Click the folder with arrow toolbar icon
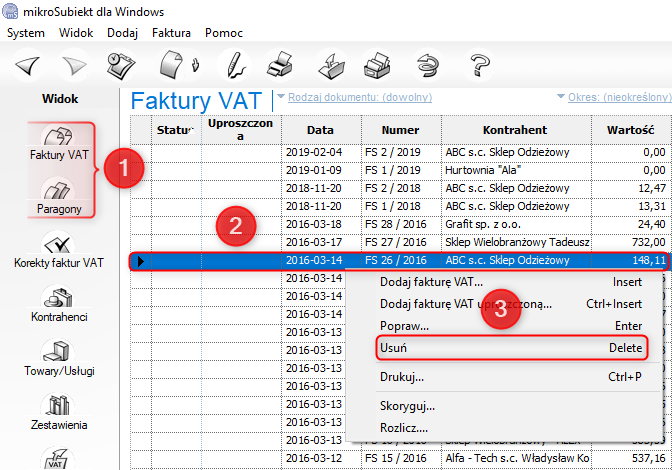The height and width of the screenshot is (470, 672). pyautogui.click(x=332, y=66)
